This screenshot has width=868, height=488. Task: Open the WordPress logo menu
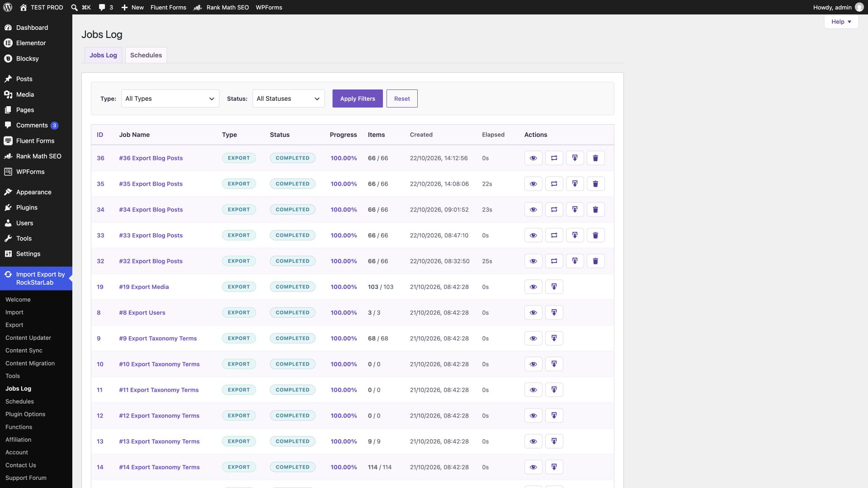click(8, 7)
